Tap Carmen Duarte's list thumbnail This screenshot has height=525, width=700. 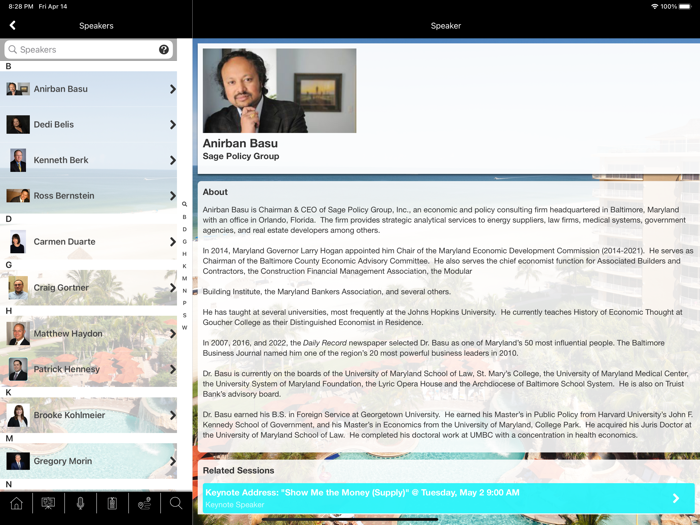coord(17,242)
